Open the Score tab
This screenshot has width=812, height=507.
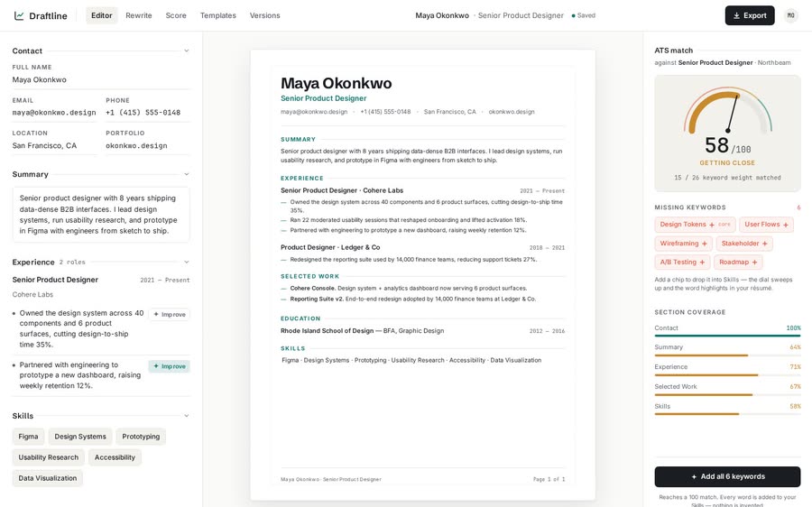pos(176,15)
